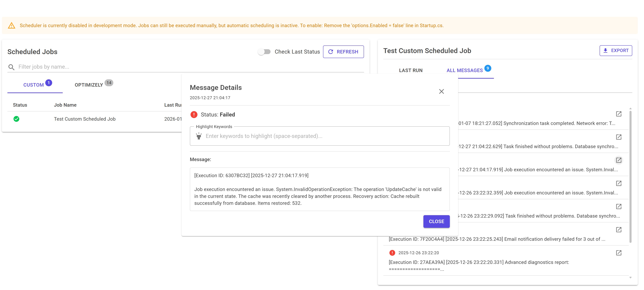Open the Last Run tab
644x290 pixels.
[x=410, y=70]
